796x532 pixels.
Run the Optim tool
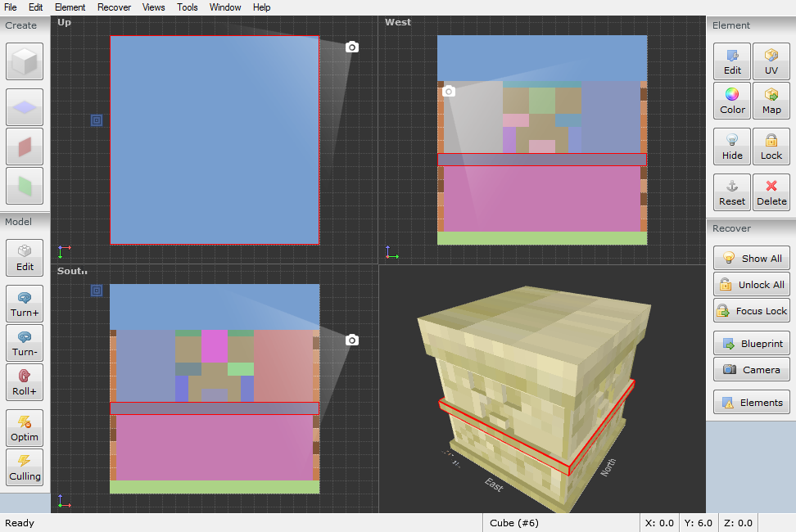click(25, 428)
